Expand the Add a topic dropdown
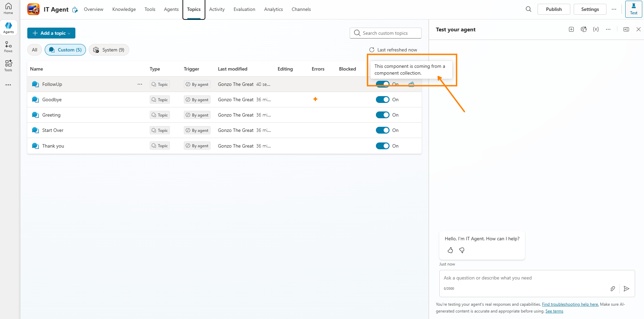The image size is (644, 319). [x=51, y=33]
